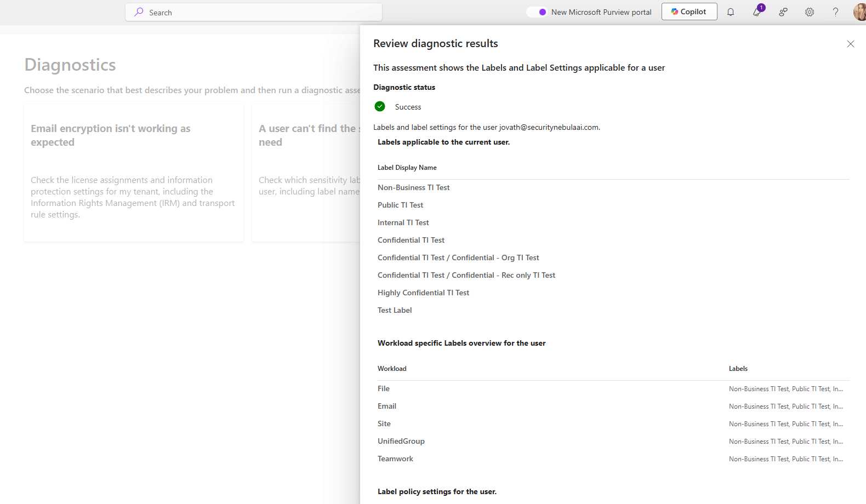Click the Label Display Name column header
Viewport: 866px width, 504px height.
click(407, 168)
